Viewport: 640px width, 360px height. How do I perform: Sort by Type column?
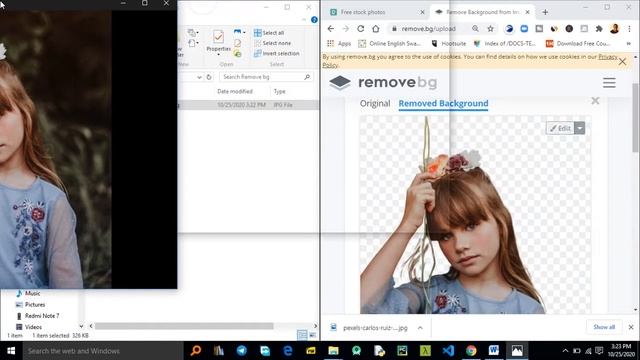pyautogui.click(x=280, y=91)
